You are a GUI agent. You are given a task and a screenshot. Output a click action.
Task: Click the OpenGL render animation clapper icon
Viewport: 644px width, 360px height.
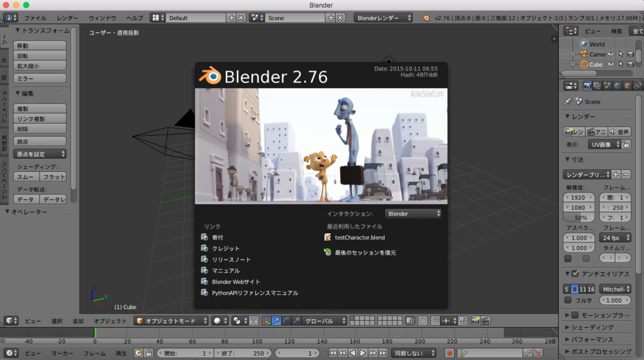click(x=485, y=321)
